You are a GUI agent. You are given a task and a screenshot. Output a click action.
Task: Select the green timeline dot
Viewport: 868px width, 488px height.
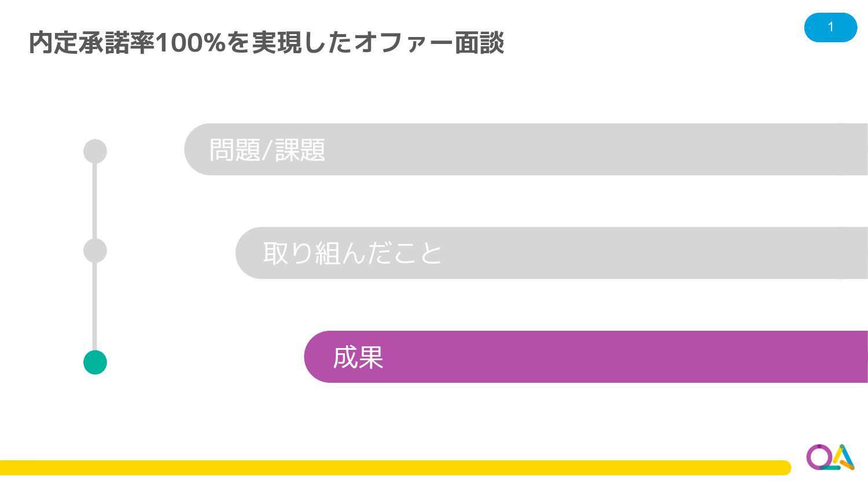coord(95,363)
